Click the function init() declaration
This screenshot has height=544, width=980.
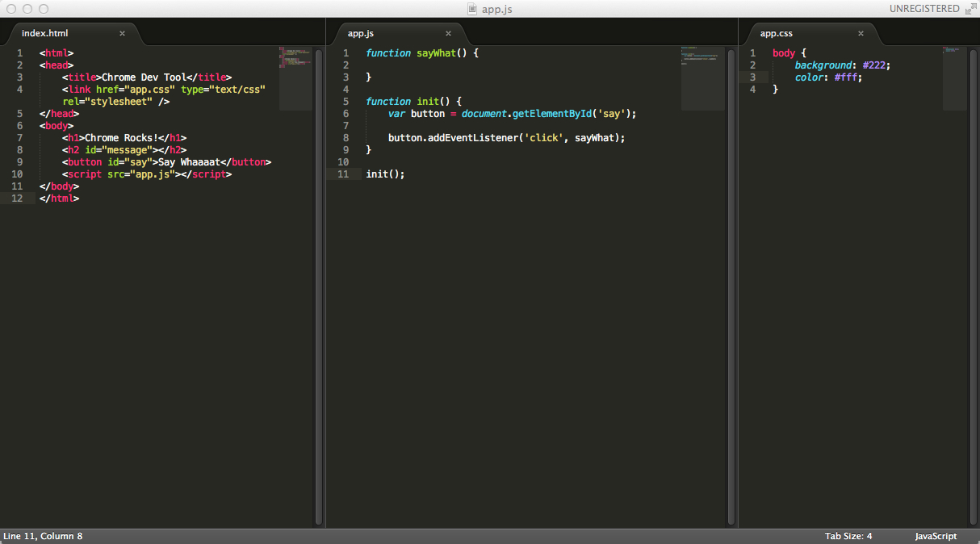tap(413, 102)
